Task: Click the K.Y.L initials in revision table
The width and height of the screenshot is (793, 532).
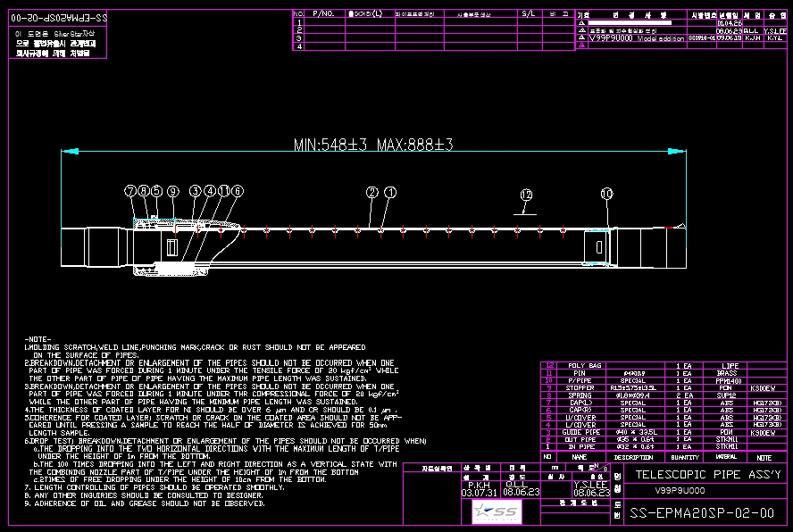Action: tap(774, 37)
